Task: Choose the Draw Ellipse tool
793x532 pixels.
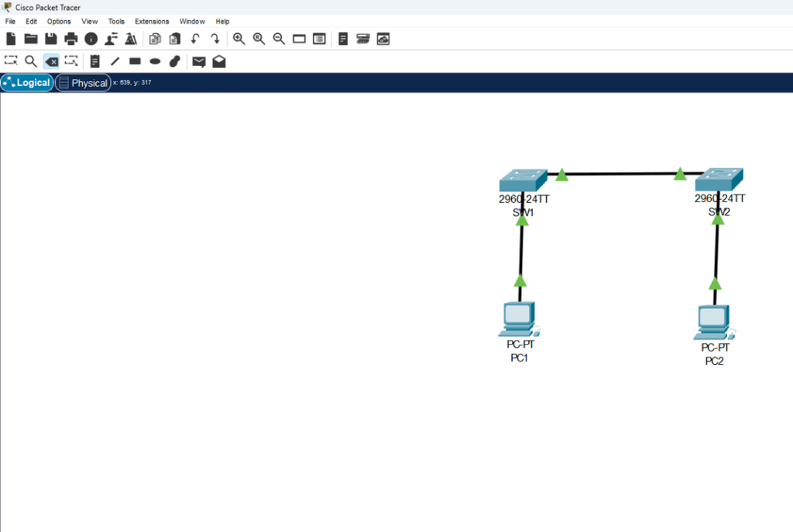Action: point(155,61)
